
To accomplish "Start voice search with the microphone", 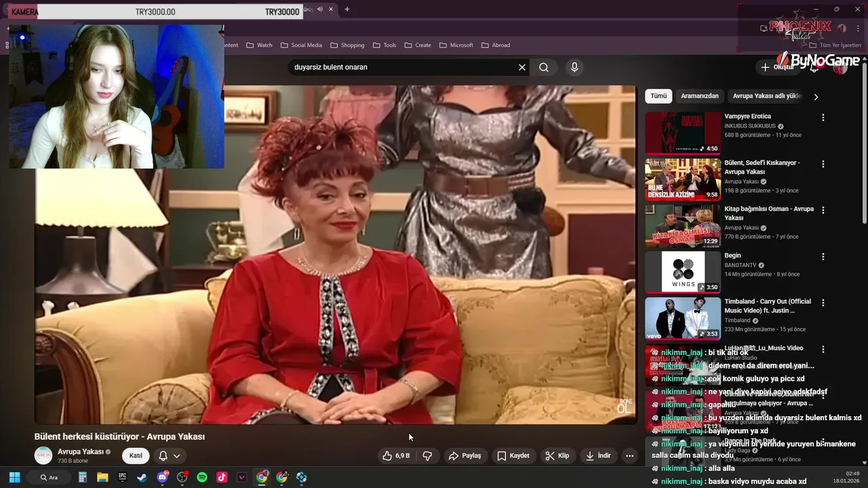I will point(574,67).
